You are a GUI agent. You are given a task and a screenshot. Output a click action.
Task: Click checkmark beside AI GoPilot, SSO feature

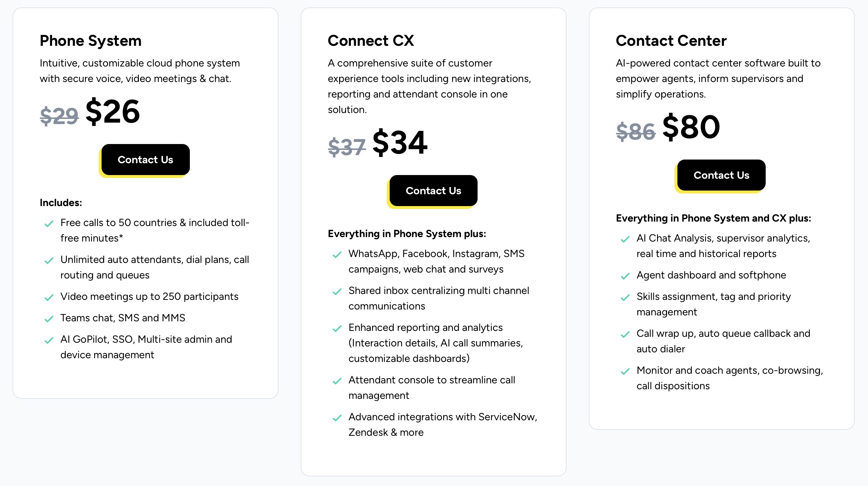click(49, 340)
